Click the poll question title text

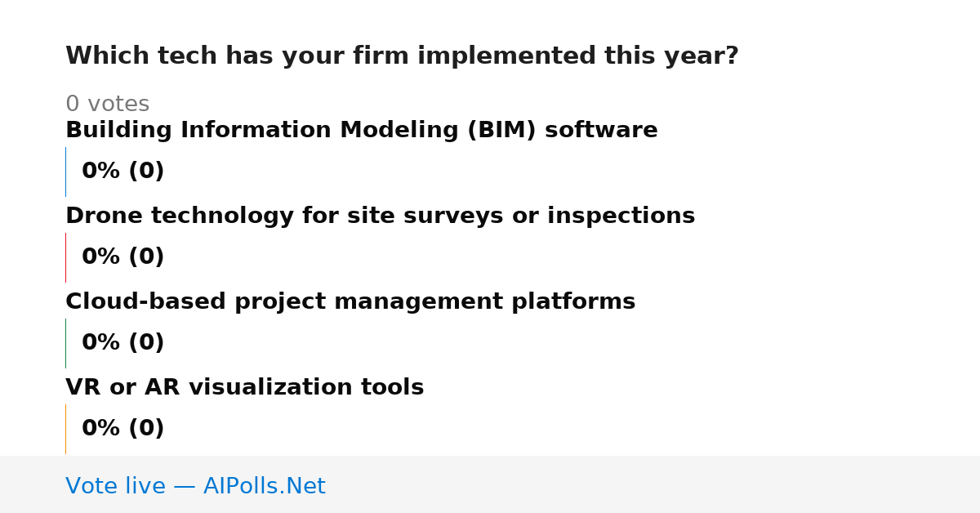[x=402, y=56]
